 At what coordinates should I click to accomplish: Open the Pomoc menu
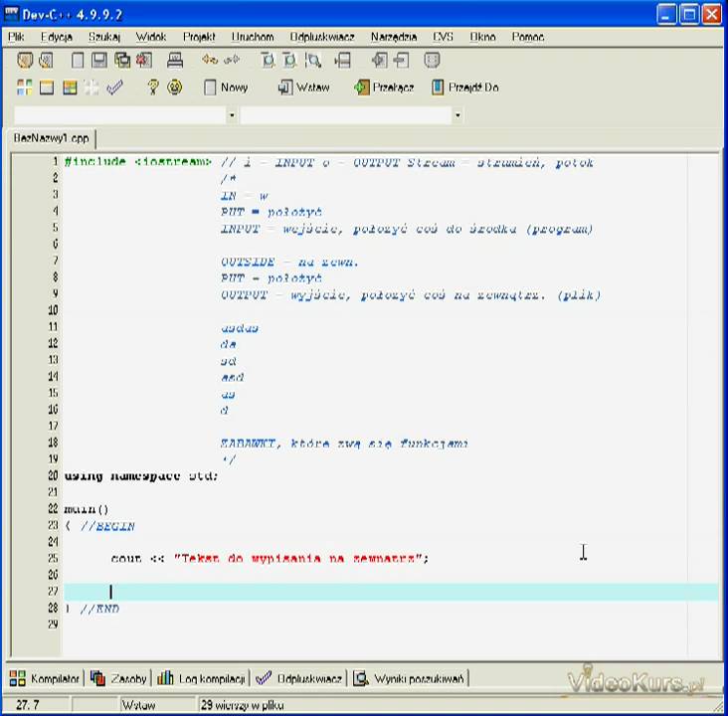(x=528, y=37)
